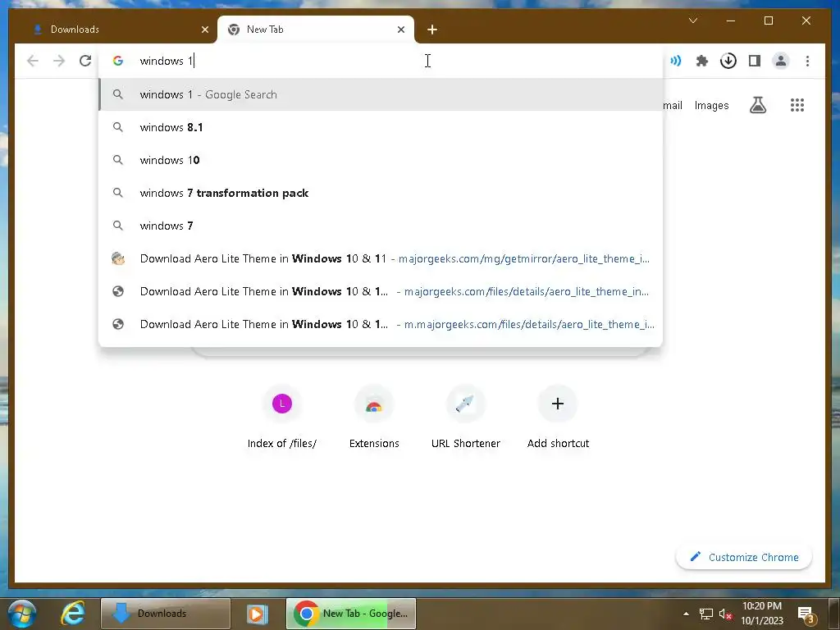Screen dimensions: 840x630
Task: Pick 'windows 7 transformation pack' suggestion
Action: coord(381,193)
